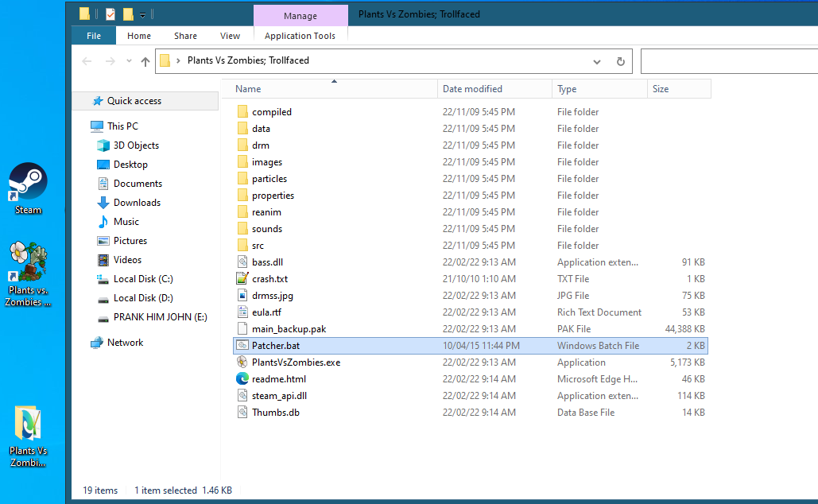Click the back navigation arrow

click(87, 61)
